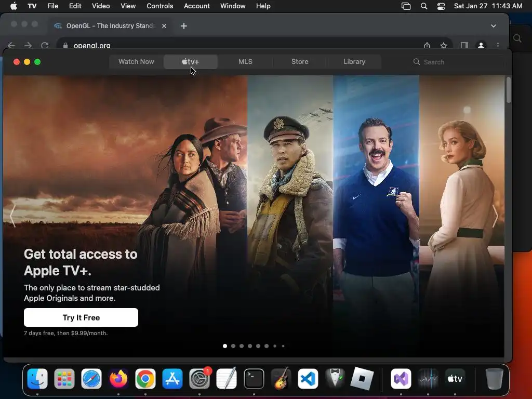Go to previous carousel slide
532x399 pixels.
tap(12, 216)
